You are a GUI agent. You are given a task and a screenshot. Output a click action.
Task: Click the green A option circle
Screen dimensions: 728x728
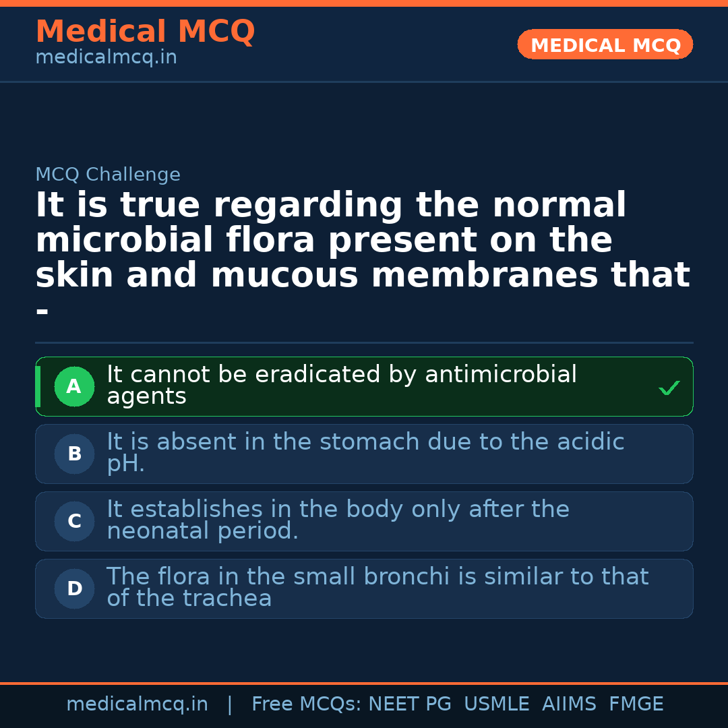74,387
